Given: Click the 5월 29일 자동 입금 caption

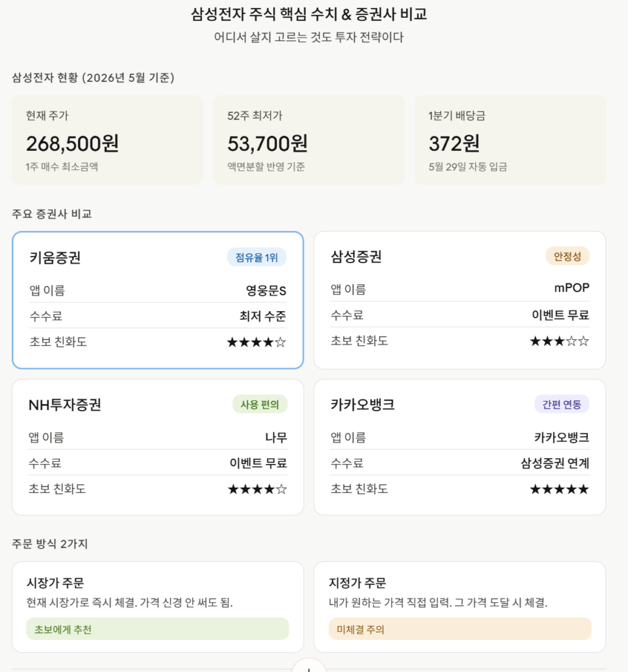Looking at the screenshot, I should coord(468,167).
